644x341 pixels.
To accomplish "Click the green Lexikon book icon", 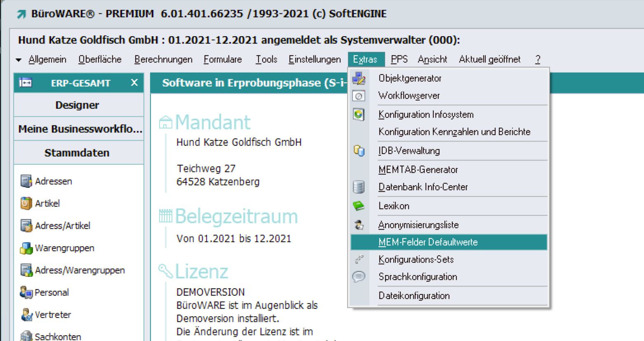I will 359,206.
